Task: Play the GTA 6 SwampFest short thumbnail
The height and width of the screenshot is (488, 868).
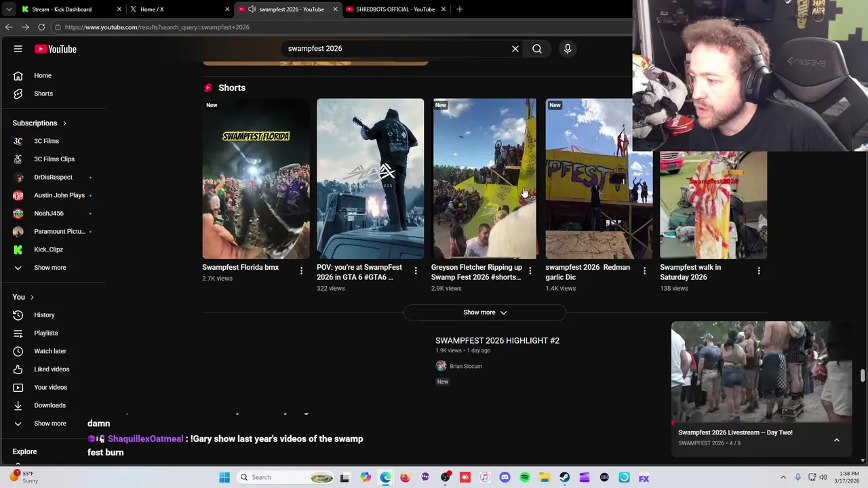Action: 370,179
